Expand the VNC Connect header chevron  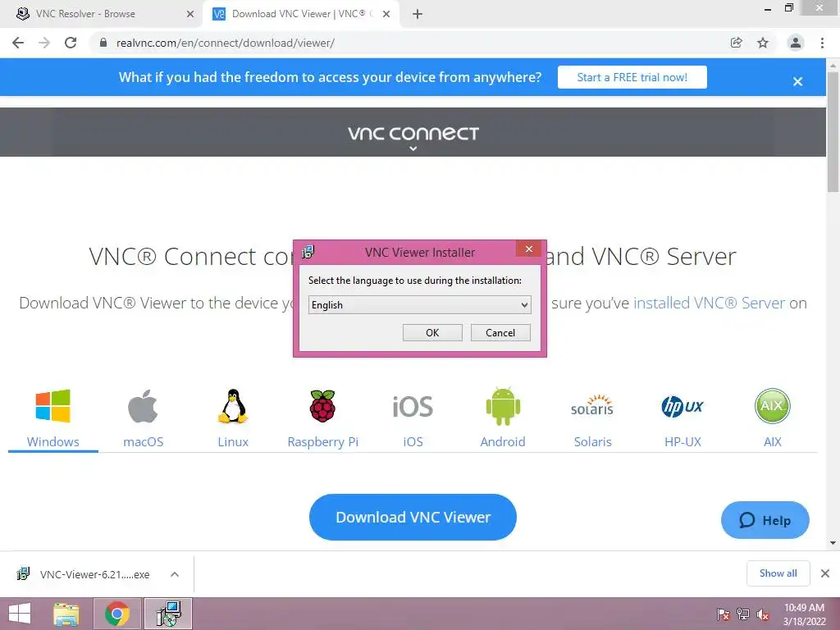(x=413, y=149)
